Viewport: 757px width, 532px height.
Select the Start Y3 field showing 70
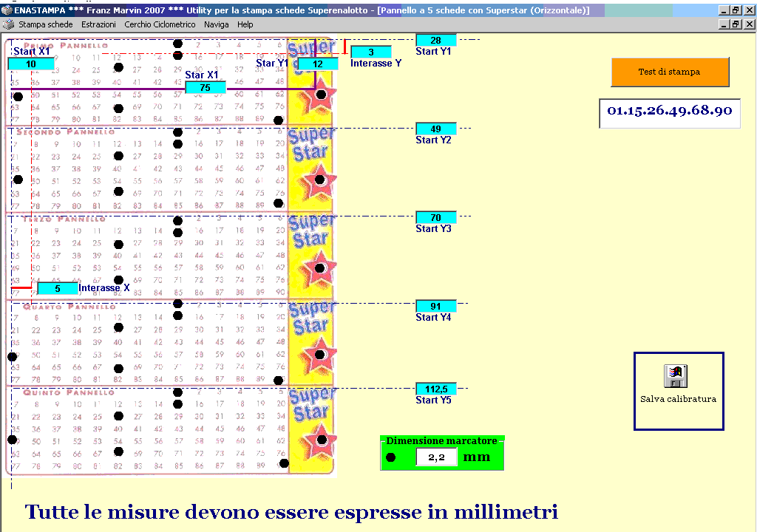(x=436, y=218)
